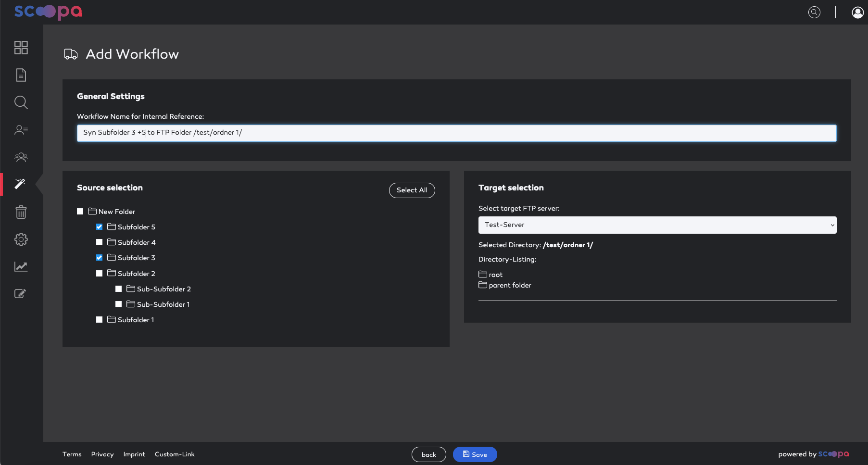Click the Select All button
This screenshot has width=868, height=465.
pyautogui.click(x=412, y=190)
